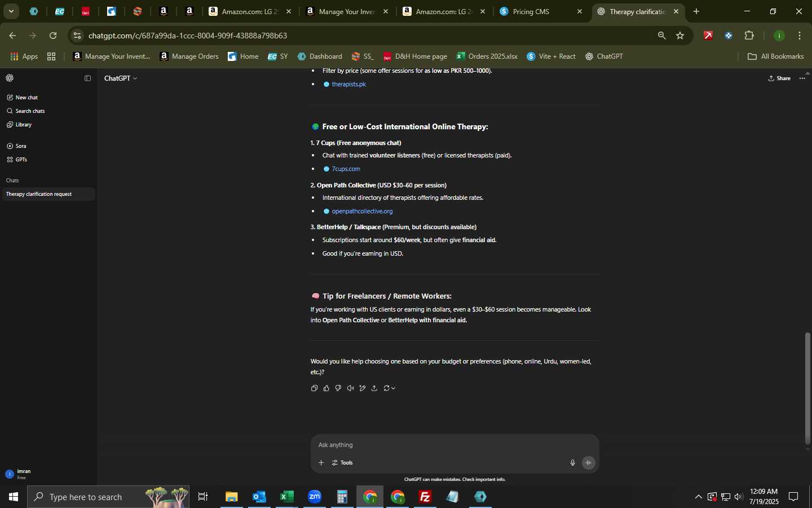Click the ChatGPT logo in sidebar
The height and width of the screenshot is (508, 812).
[x=10, y=78]
